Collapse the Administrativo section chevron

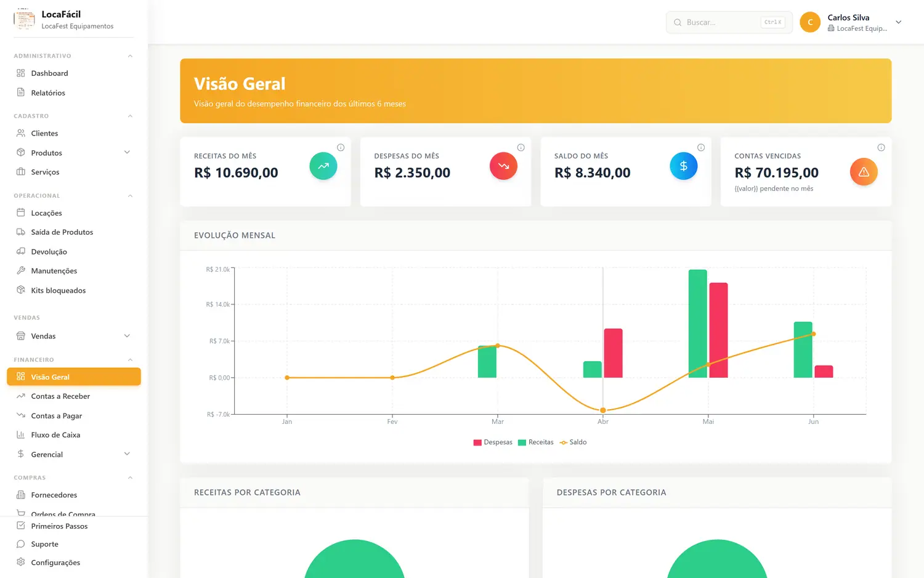point(130,56)
